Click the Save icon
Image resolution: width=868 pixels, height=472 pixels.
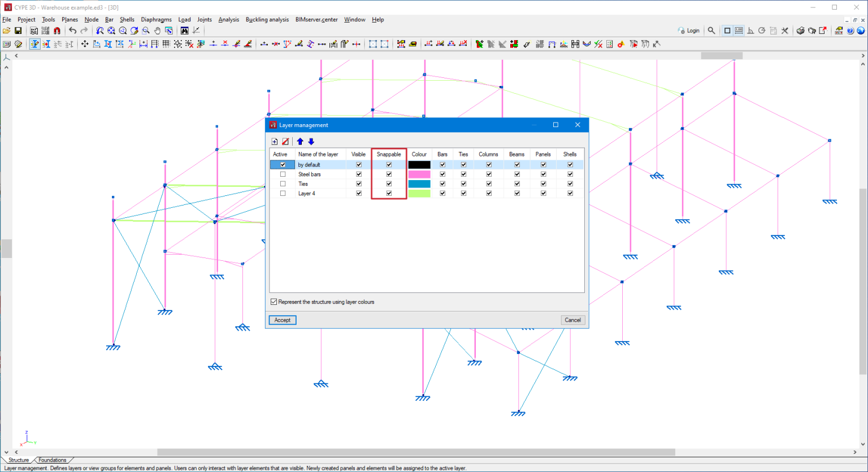point(19,30)
